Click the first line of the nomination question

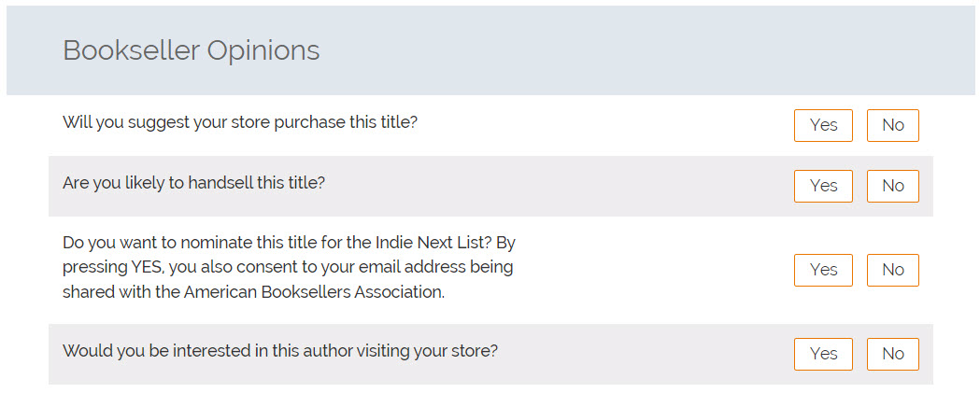(289, 243)
